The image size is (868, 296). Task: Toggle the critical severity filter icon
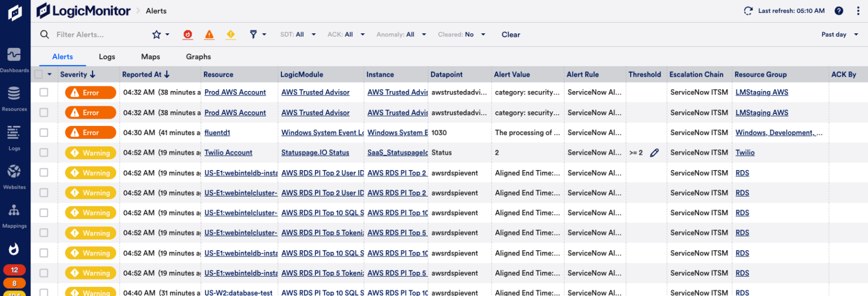coord(188,34)
